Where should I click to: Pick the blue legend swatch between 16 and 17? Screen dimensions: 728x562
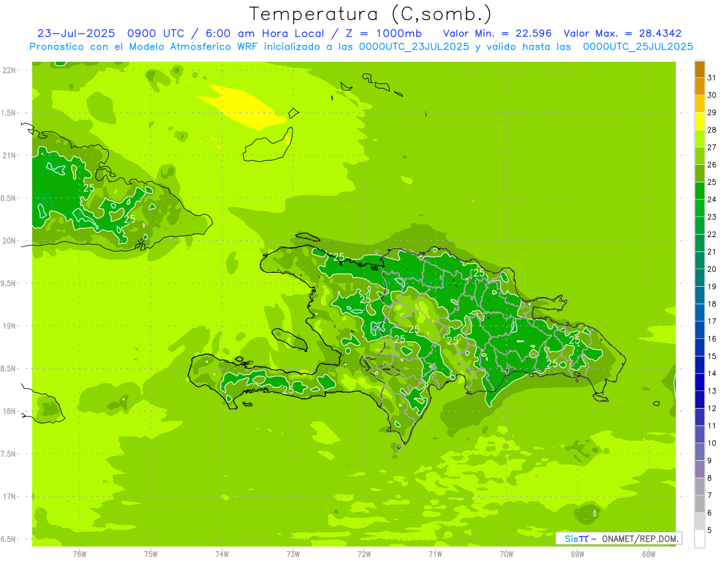[699, 330]
